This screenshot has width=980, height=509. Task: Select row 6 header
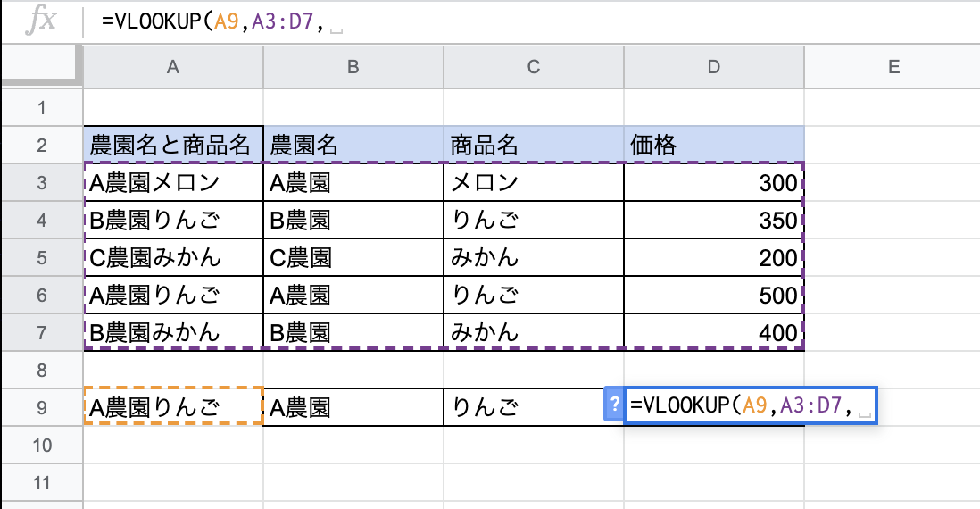pyautogui.click(x=42, y=296)
